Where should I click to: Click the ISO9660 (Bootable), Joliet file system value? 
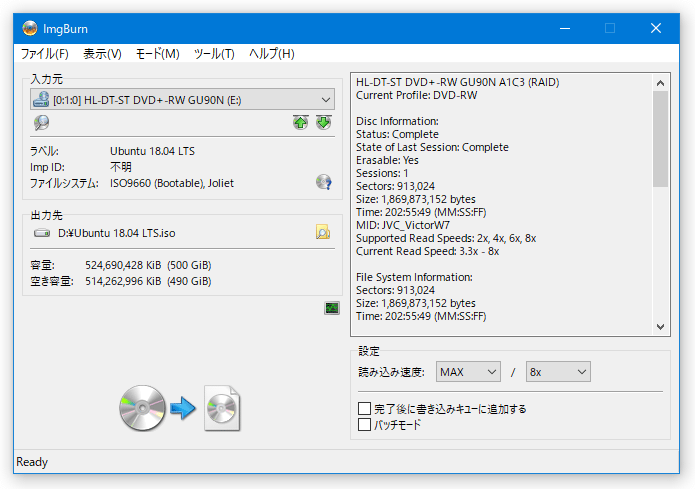[172, 183]
